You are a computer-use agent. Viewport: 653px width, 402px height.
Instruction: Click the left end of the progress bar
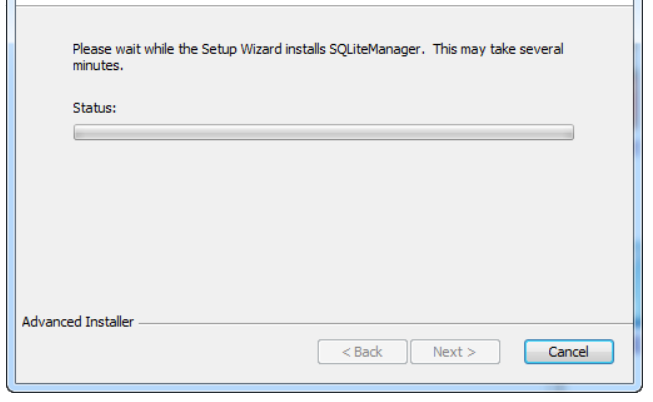[x=78, y=132]
